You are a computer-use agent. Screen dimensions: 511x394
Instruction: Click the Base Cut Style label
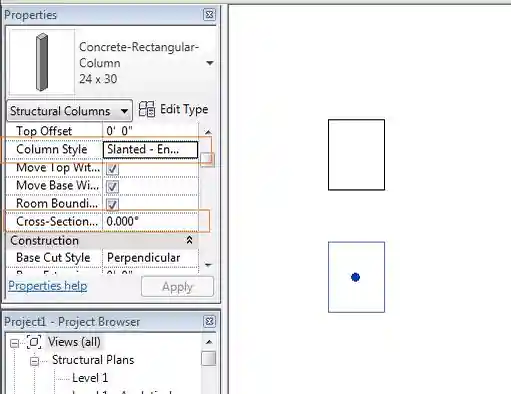pyautogui.click(x=53, y=258)
